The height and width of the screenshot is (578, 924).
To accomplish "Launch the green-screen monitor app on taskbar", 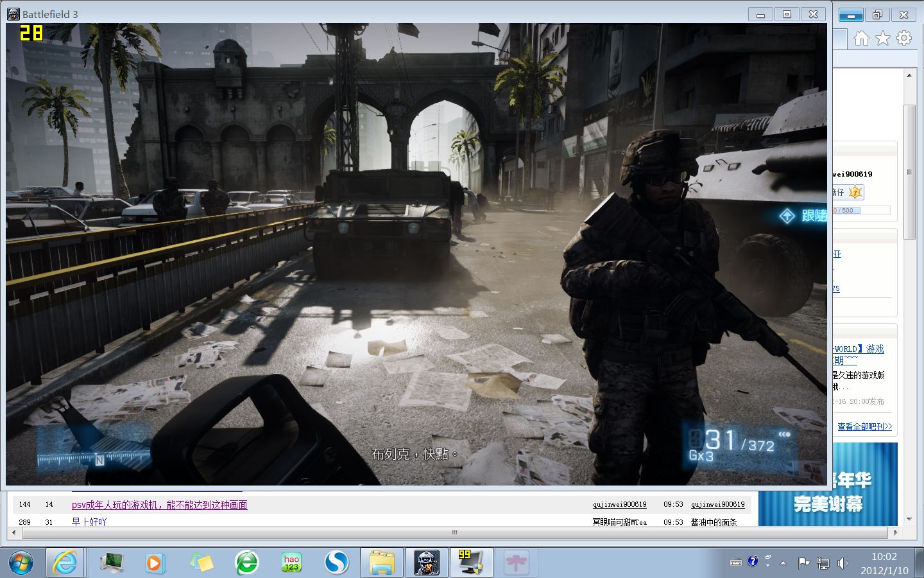I will (112, 563).
